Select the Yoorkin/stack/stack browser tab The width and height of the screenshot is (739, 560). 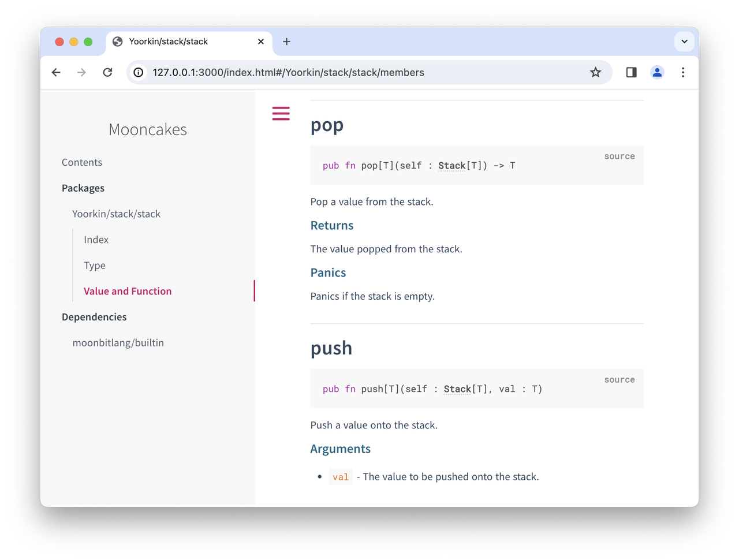173,42
